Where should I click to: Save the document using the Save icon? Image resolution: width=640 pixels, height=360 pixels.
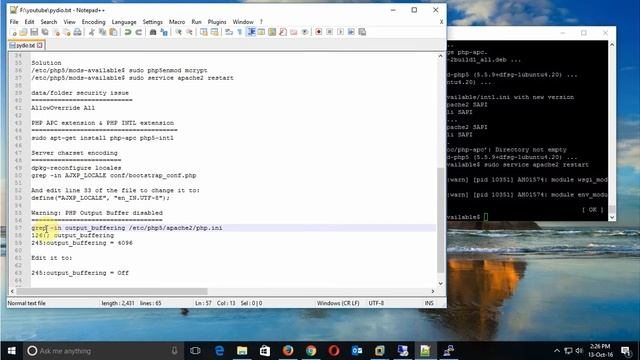pos(34,32)
